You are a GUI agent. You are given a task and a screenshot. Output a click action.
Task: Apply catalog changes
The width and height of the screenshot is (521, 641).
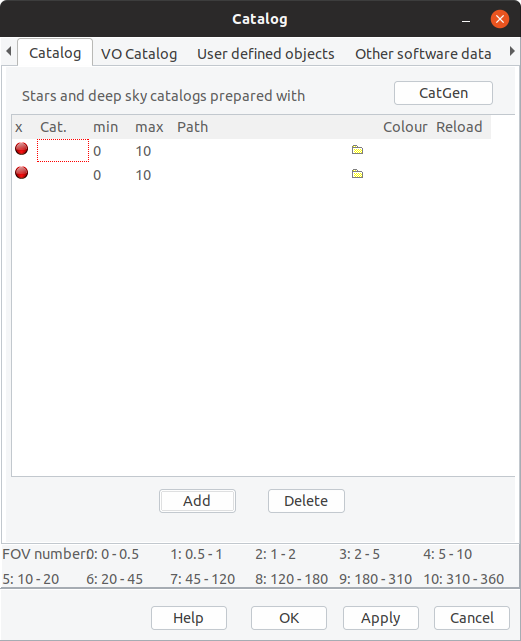point(381,618)
